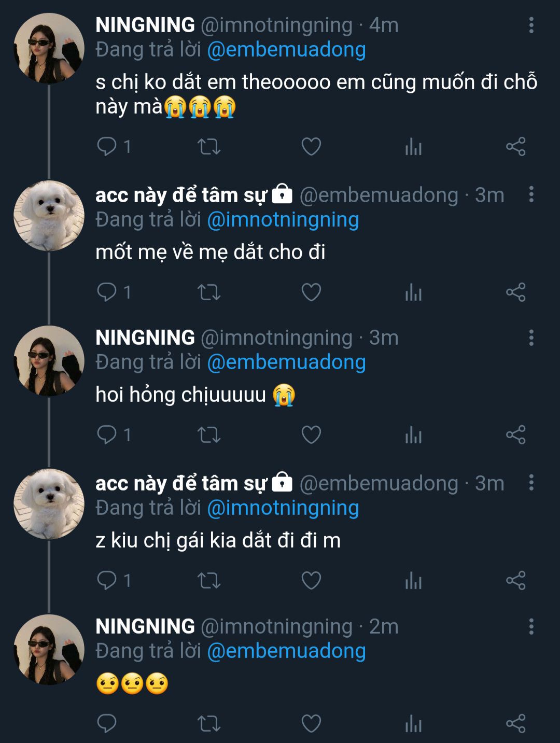Like the tweet ending with three crying emojis
The height and width of the screenshot is (743, 560).
tap(311, 147)
